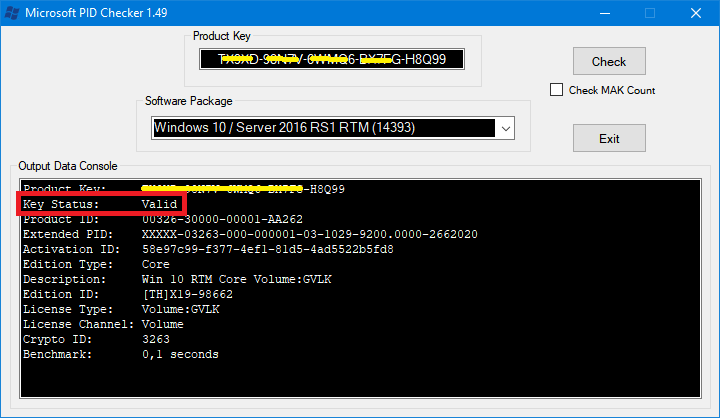Click the 'Software Package' group label
Screen dimensions: 720x418
coord(189,101)
